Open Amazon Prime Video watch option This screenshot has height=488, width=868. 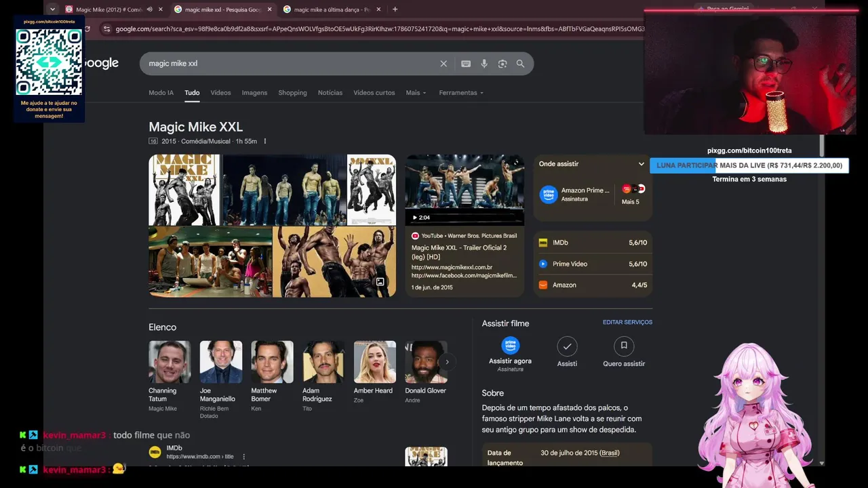tap(575, 195)
